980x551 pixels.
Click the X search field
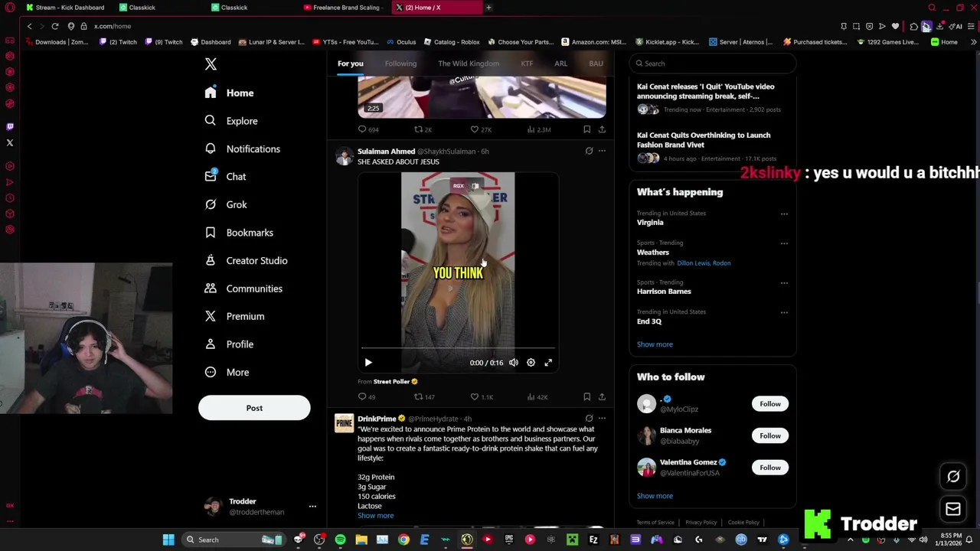[713, 64]
